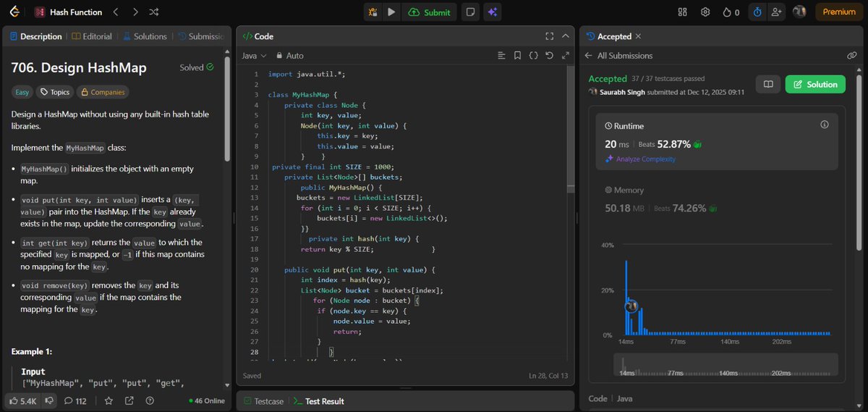Click the help question mark icon

(x=150, y=400)
